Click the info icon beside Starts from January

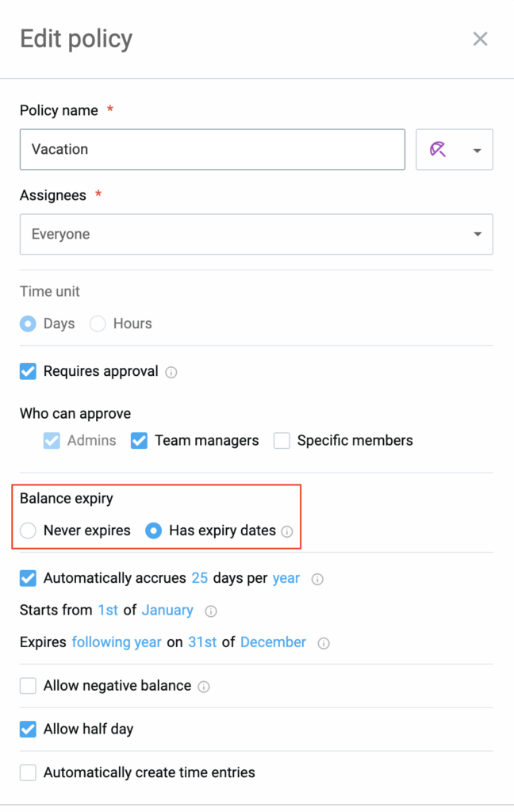tap(210, 611)
